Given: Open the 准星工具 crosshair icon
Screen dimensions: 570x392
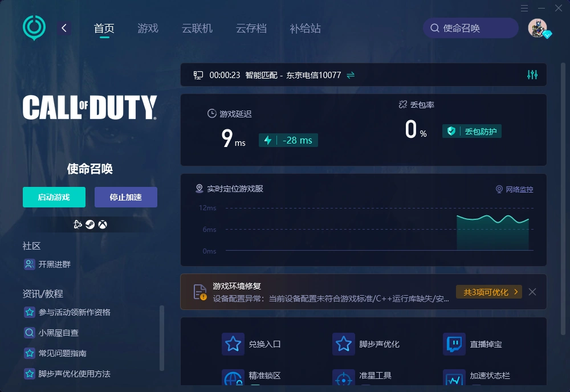Looking at the screenshot, I should pyautogui.click(x=344, y=377).
